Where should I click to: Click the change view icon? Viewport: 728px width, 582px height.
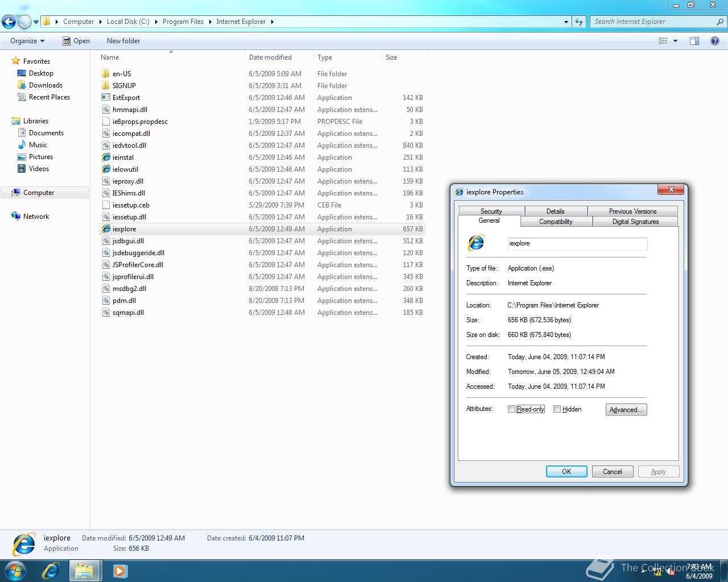coord(663,41)
